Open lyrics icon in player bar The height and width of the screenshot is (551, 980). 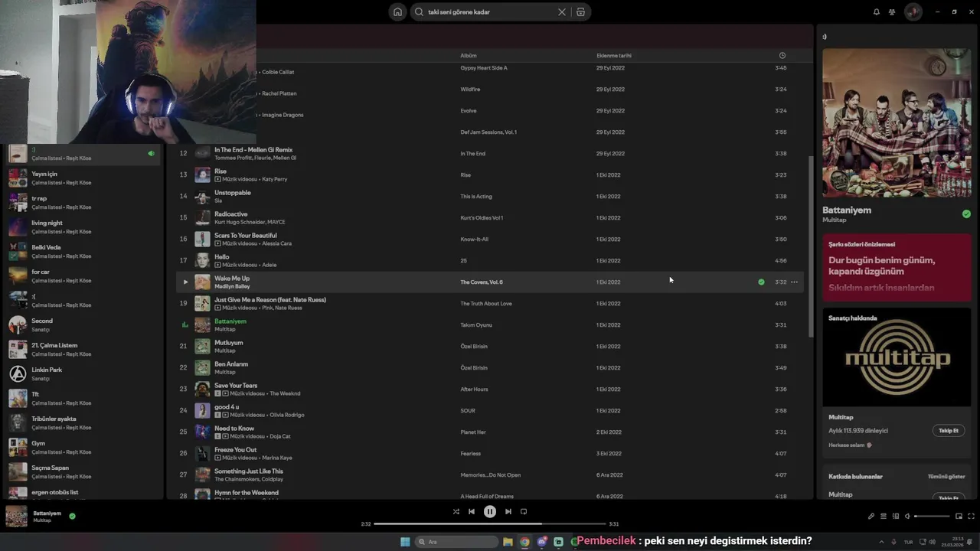[871, 516]
